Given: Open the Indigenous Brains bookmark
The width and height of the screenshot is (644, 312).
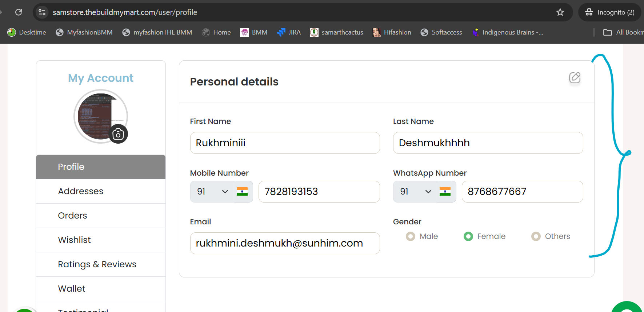Looking at the screenshot, I should click(x=507, y=32).
